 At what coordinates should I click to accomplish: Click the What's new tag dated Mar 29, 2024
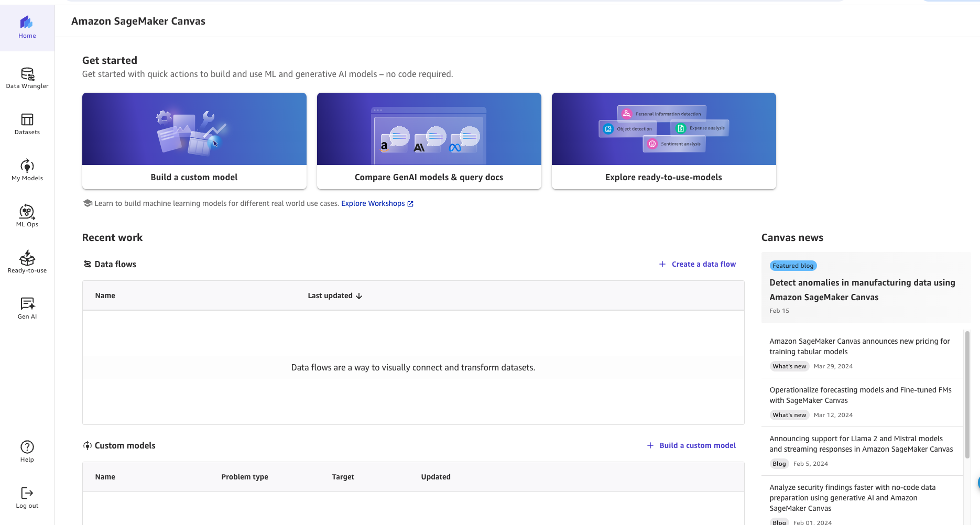point(789,366)
